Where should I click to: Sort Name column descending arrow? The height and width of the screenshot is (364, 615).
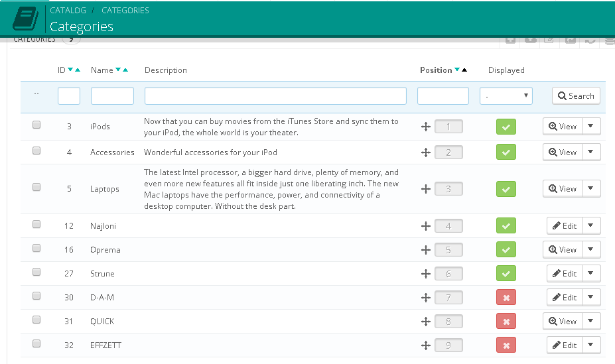tap(118, 70)
